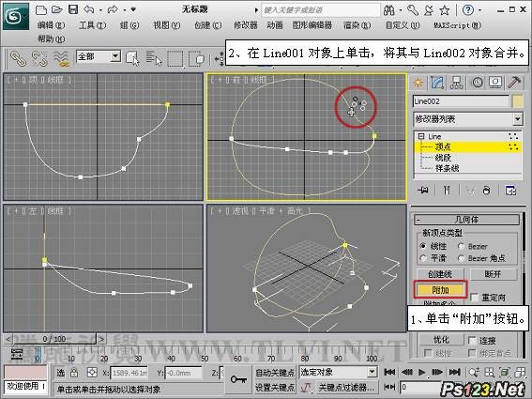
Task: Collapse the Line entry in the modifier stack
Action: [420, 136]
